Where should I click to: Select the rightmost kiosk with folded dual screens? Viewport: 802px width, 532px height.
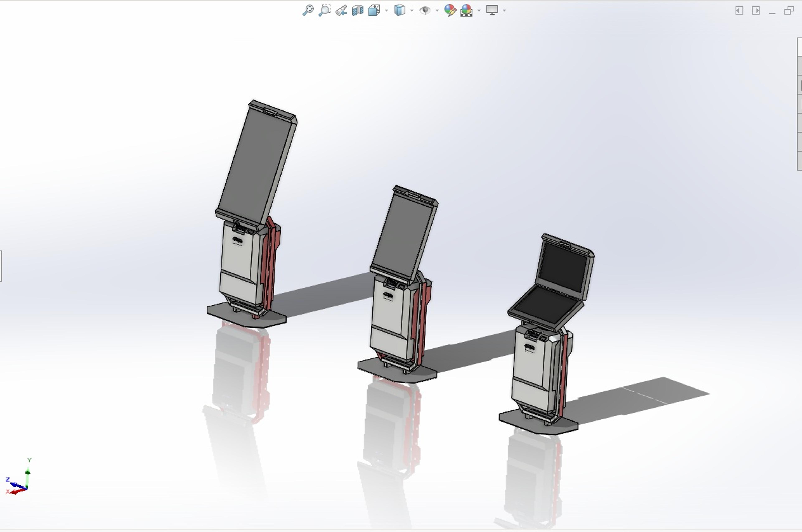(546, 334)
